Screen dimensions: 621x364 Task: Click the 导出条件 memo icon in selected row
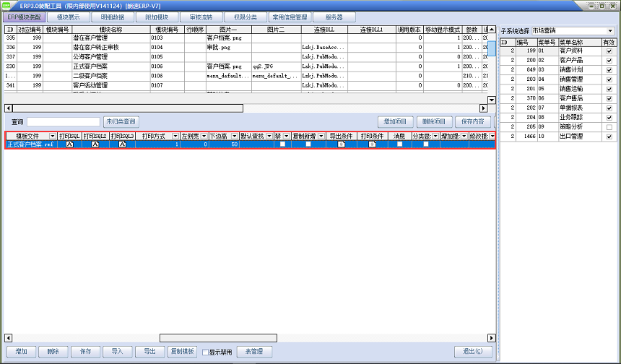342,144
